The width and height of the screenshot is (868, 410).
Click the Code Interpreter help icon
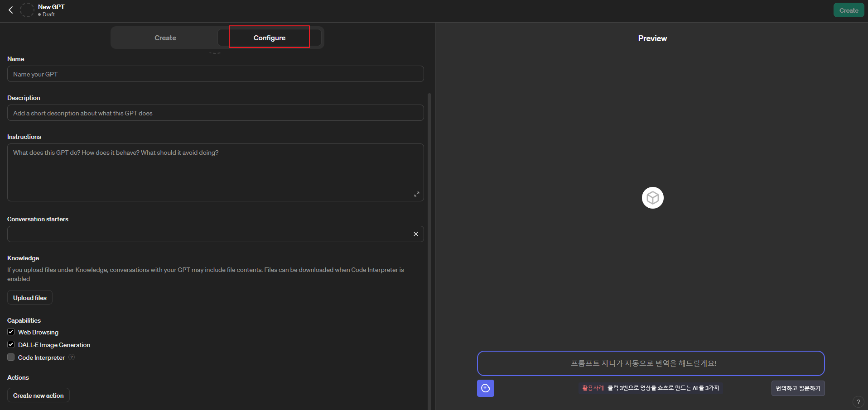coord(72,357)
